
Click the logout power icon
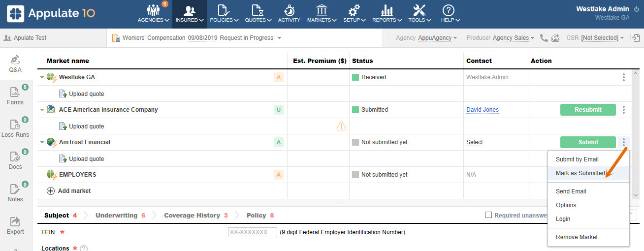[x=637, y=9]
